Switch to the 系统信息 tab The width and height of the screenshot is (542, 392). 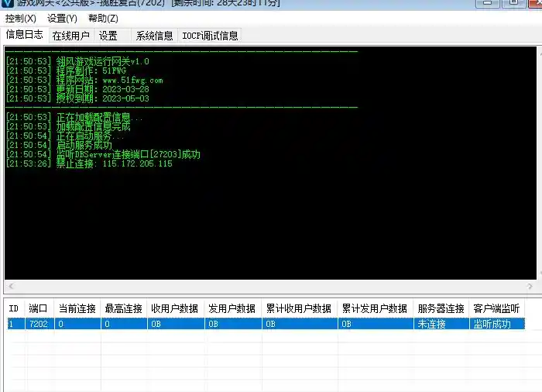[154, 36]
